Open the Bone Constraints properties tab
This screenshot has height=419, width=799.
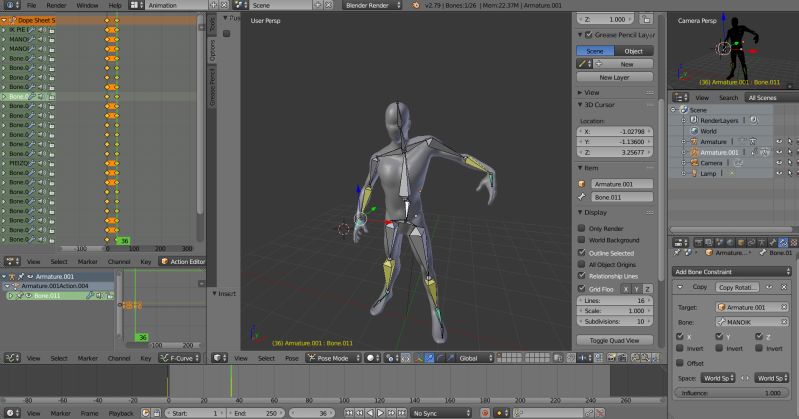[x=783, y=243]
